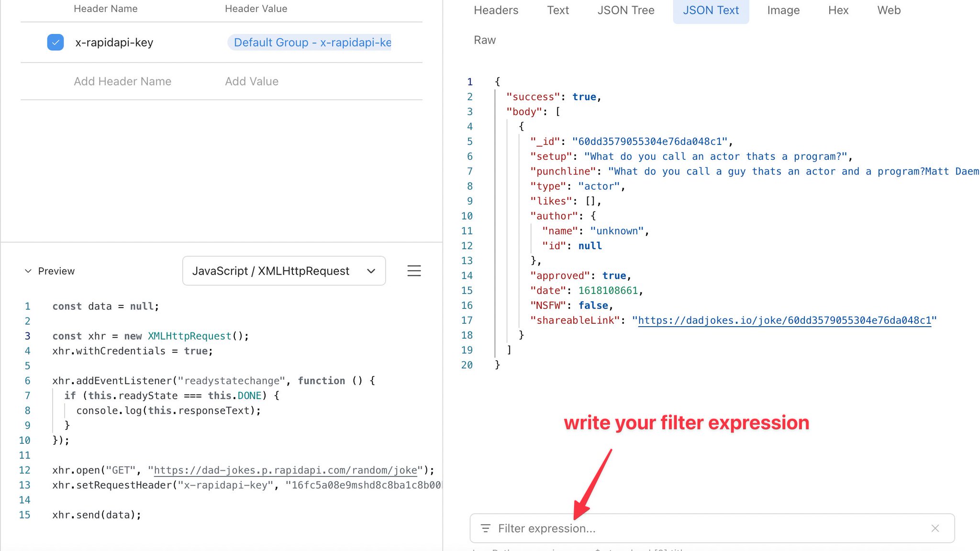This screenshot has height=551, width=980.
Task: Switch to the Headers response tab
Action: [496, 10]
